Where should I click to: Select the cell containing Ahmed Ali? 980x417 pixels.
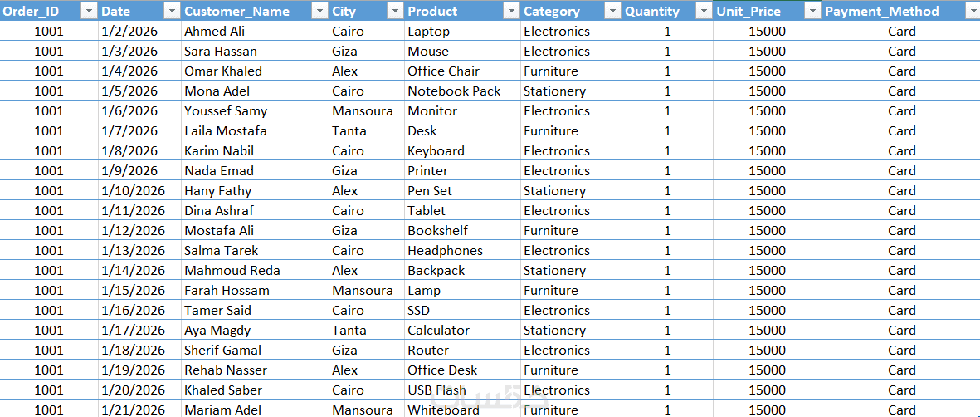pyautogui.click(x=217, y=32)
